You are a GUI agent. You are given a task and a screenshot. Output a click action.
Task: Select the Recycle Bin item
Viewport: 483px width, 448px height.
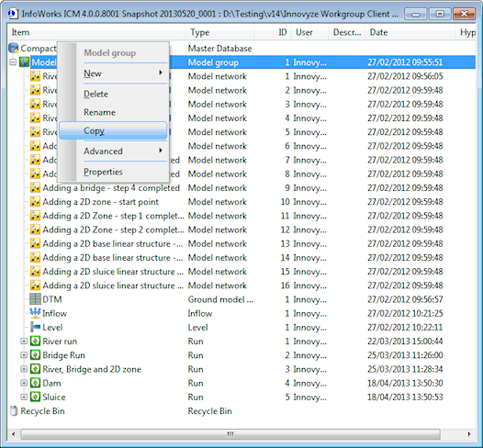[42, 411]
